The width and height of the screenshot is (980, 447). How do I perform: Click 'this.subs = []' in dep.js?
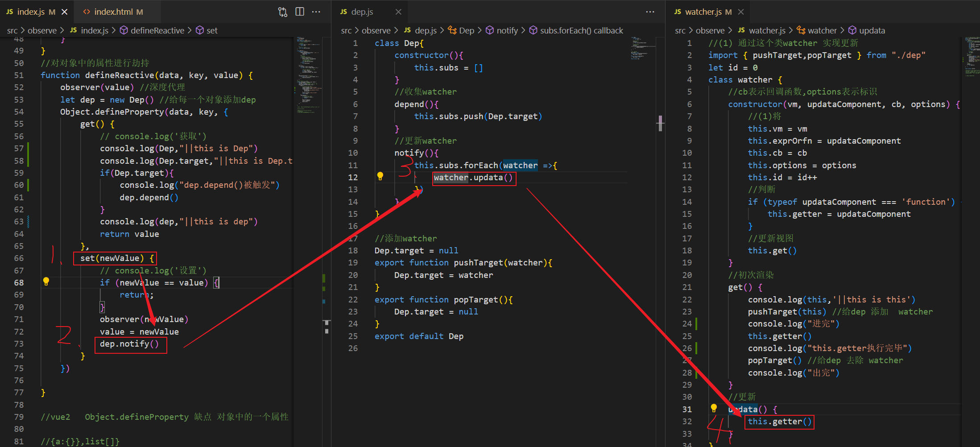(448, 68)
